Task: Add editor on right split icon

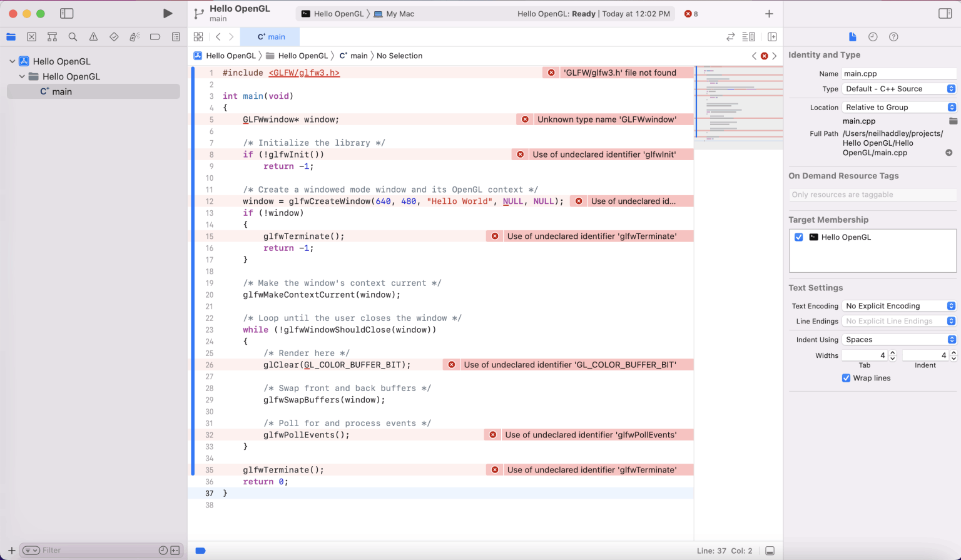Action: point(772,37)
